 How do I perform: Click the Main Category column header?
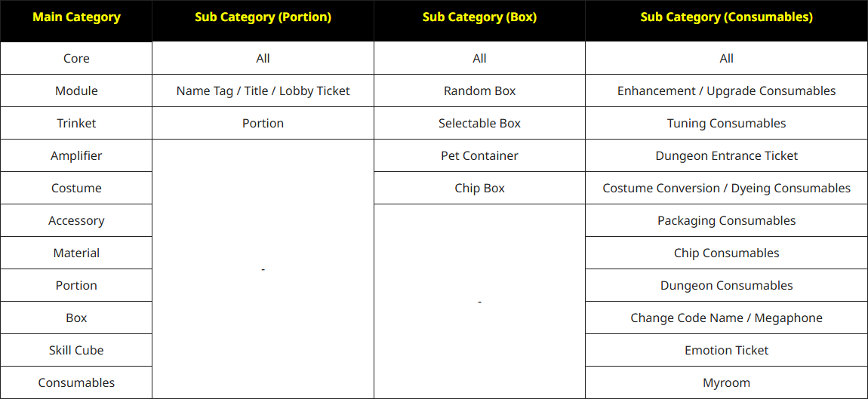coord(76,17)
